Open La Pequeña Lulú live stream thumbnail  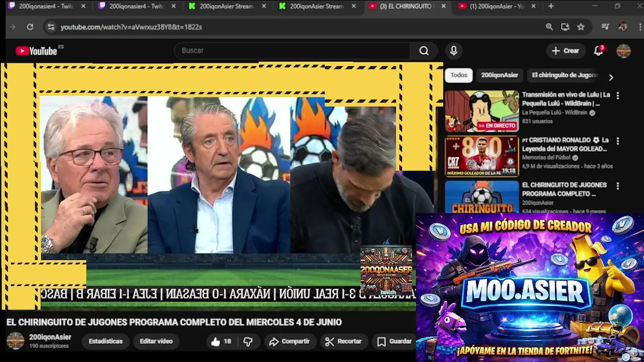(481, 111)
